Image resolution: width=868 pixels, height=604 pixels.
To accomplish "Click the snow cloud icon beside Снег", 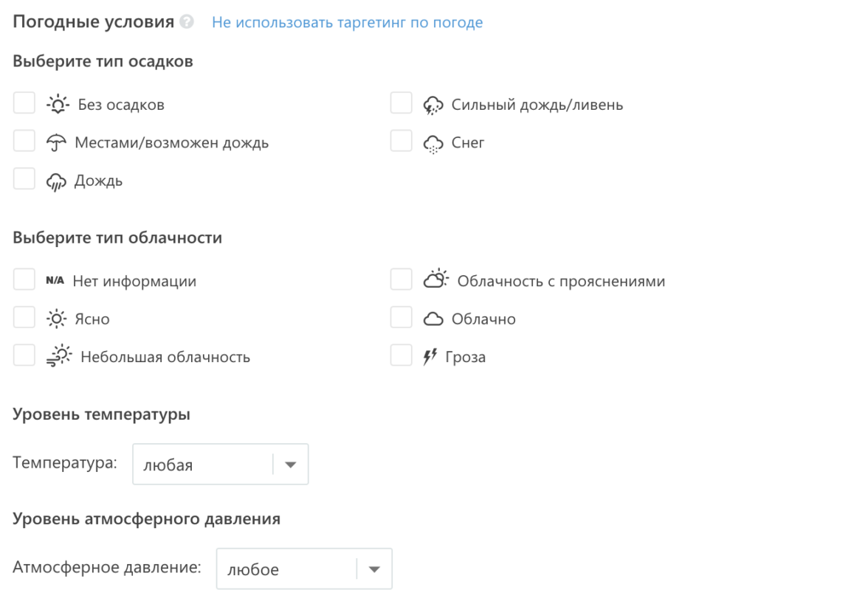I will 433,143.
